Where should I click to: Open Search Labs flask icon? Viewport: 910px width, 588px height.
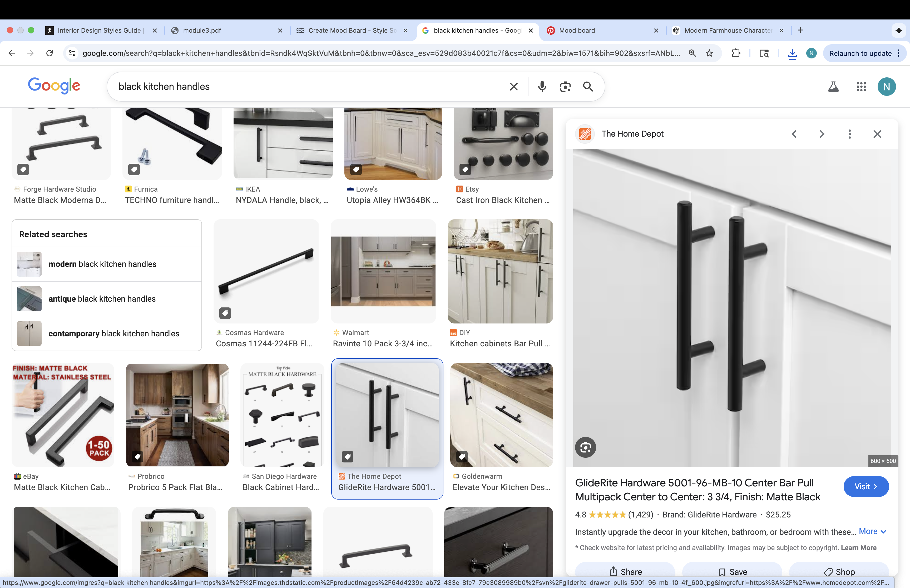(x=833, y=87)
